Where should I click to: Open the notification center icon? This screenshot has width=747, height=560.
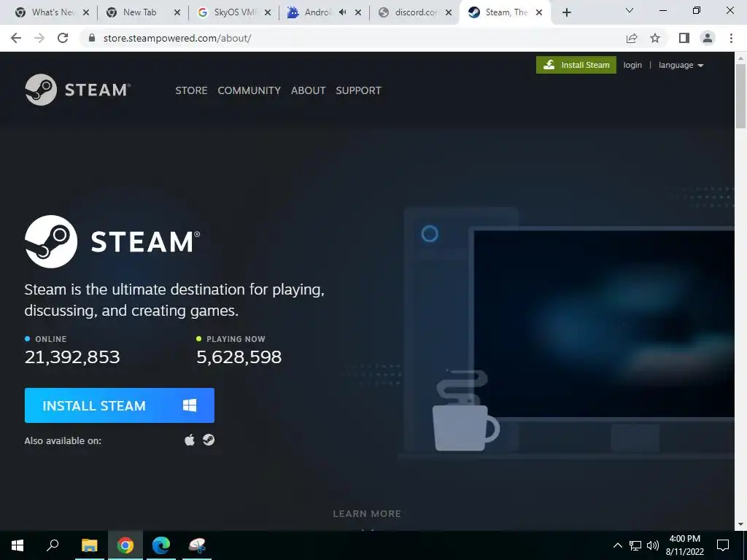pyautogui.click(x=723, y=545)
